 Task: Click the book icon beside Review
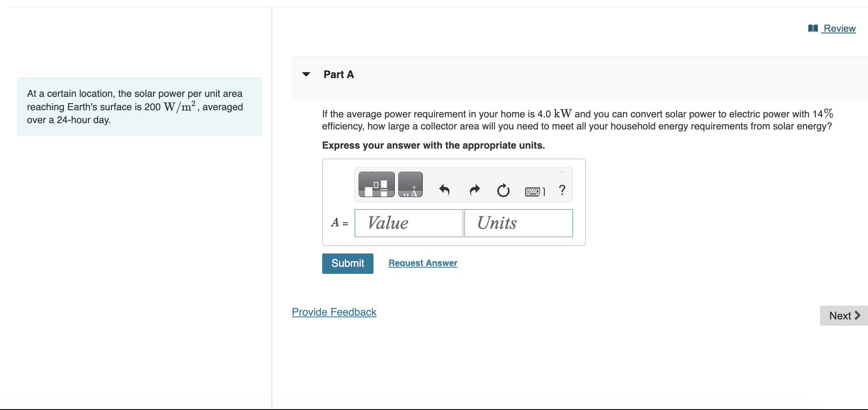coord(813,28)
